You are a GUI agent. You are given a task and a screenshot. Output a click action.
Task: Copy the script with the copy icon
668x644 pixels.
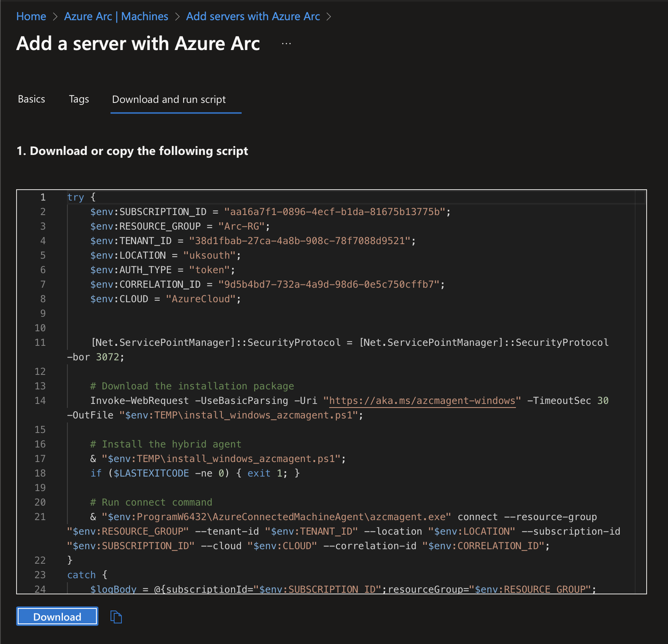coord(116,617)
